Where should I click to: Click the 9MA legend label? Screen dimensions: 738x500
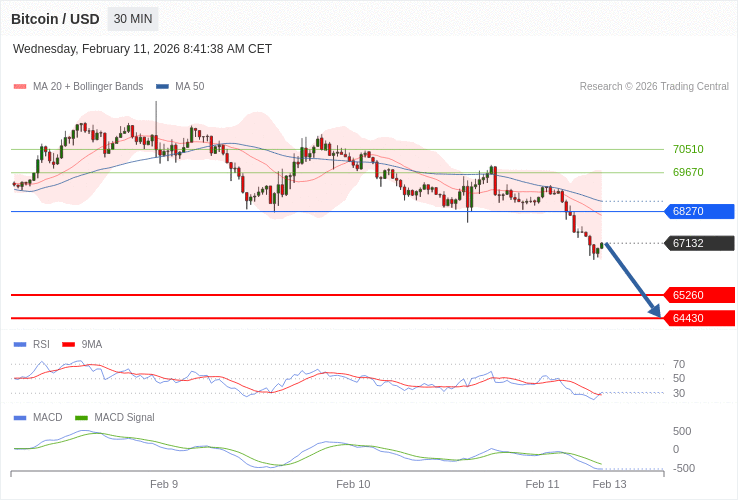point(92,345)
